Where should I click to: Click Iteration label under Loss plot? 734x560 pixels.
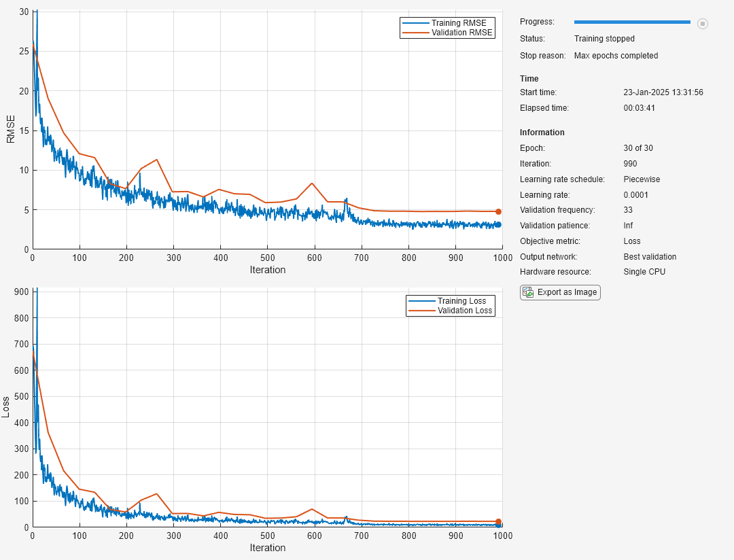click(x=267, y=548)
